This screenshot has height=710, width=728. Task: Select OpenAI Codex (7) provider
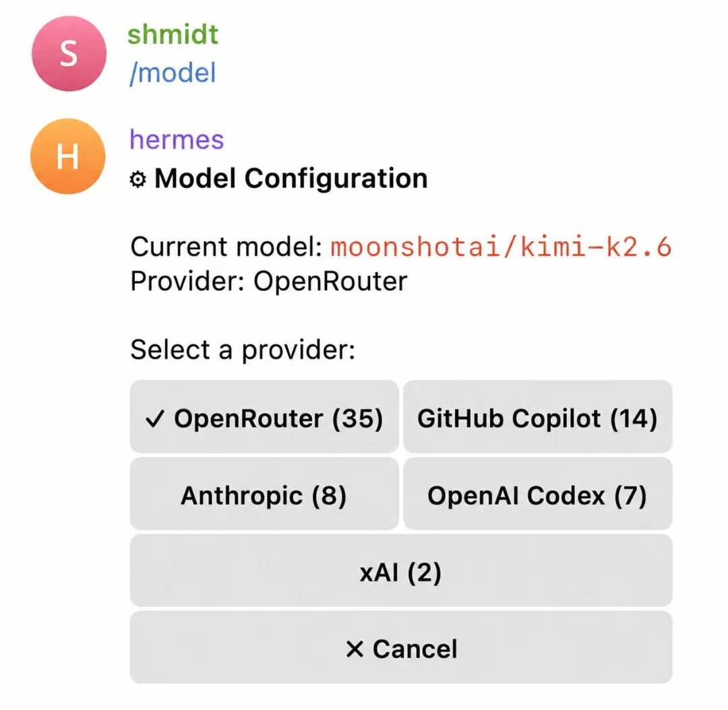point(538,494)
